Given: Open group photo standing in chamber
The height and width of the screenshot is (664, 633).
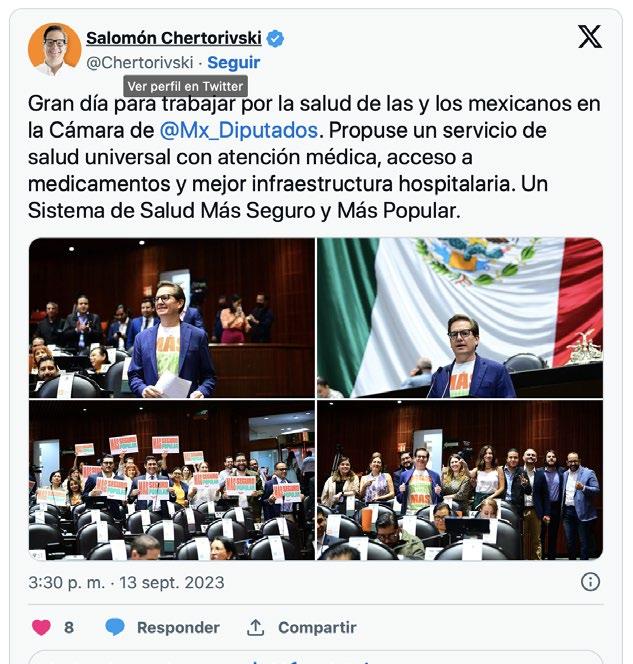Looking at the screenshot, I should pyautogui.click(x=460, y=480).
